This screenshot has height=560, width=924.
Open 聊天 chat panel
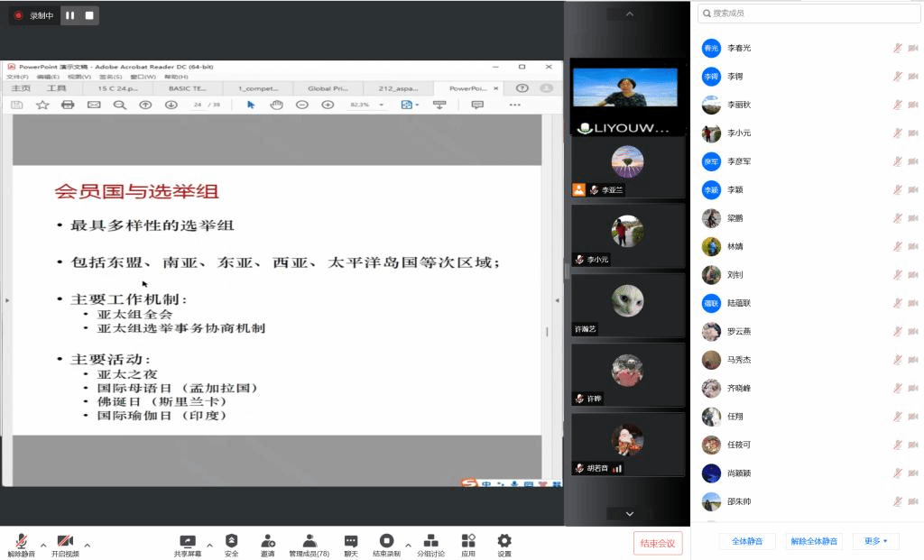[350, 545]
